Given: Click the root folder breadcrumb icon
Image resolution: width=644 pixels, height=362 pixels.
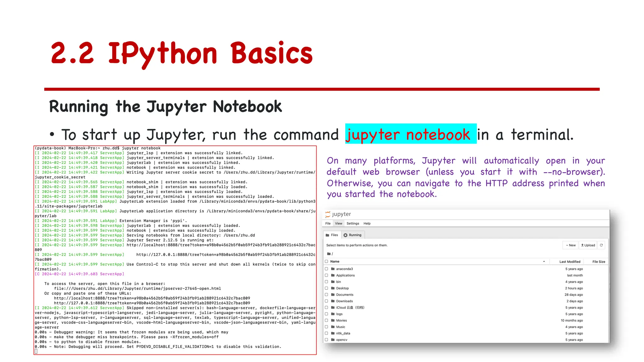Looking at the screenshot, I should [x=329, y=254].
